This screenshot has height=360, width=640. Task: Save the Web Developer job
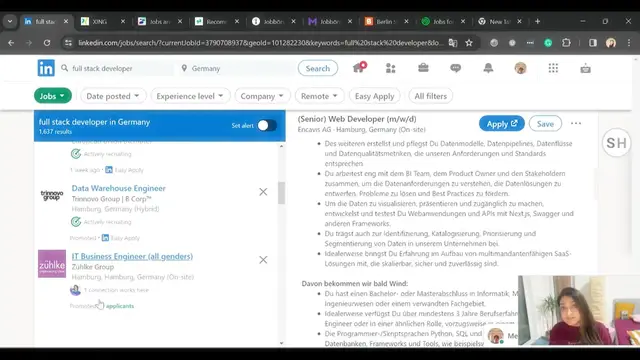pos(545,124)
